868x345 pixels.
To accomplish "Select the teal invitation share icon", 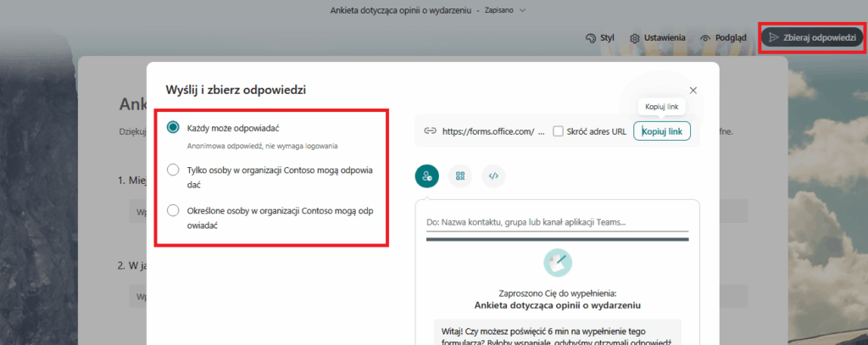I will [x=426, y=176].
